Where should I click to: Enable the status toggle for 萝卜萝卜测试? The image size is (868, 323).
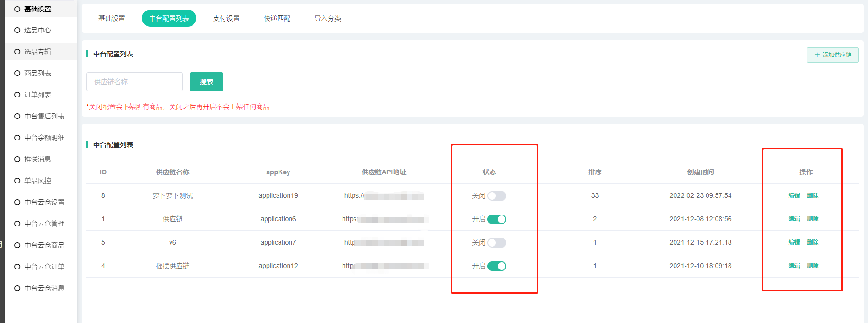coord(496,196)
